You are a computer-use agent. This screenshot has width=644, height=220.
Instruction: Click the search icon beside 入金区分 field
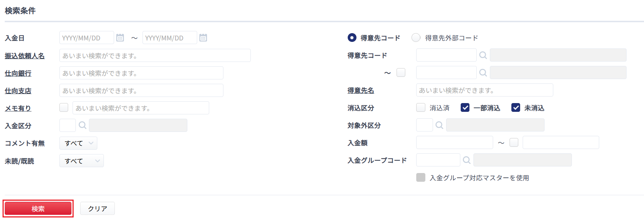[83, 125]
